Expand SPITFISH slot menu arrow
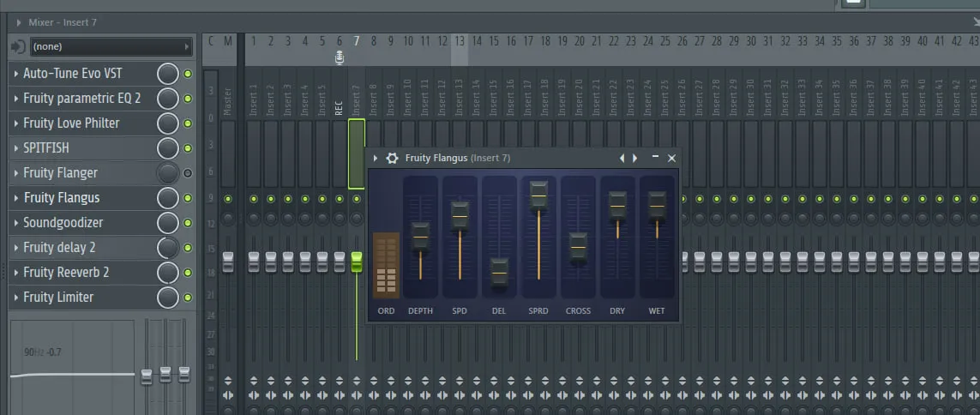Image resolution: width=980 pixels, height=415 pixels. point(15,148)
